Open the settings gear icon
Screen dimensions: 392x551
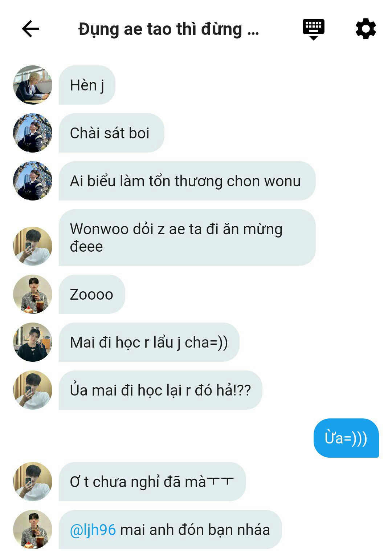tap(366, 29)
